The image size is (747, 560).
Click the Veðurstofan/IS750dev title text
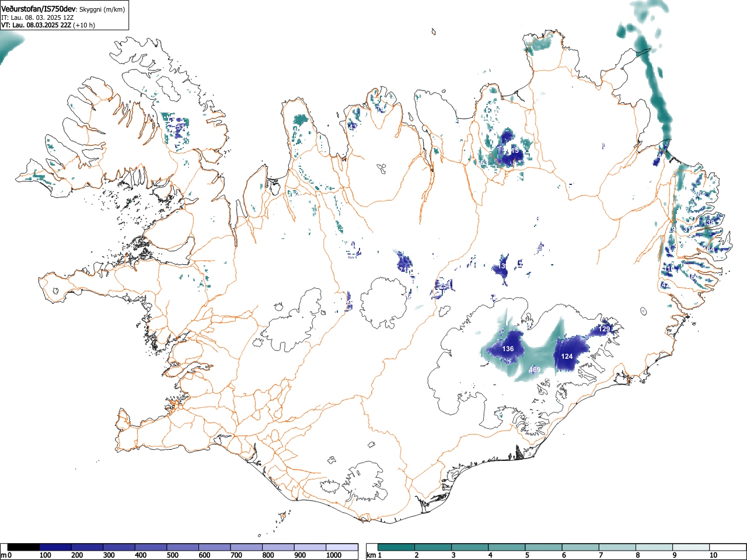39,8
